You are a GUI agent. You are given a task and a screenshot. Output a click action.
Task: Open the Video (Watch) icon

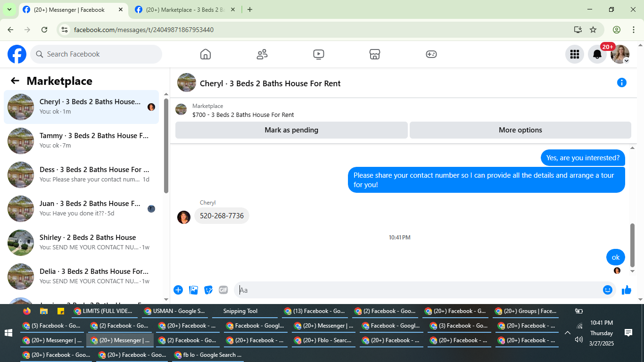click(x=319, y=54)
